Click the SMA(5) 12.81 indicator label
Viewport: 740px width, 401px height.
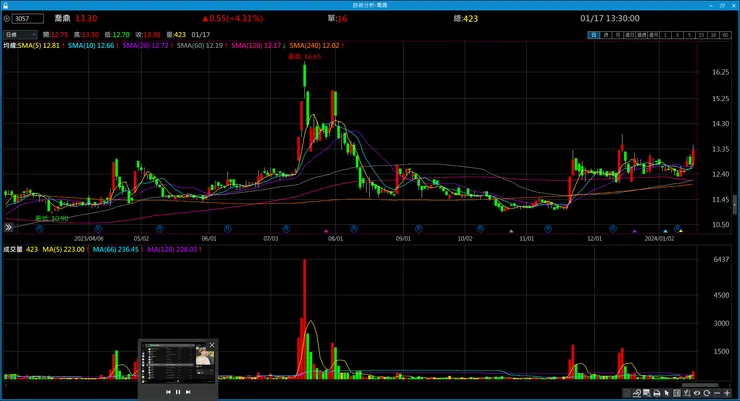pos(39,45)
